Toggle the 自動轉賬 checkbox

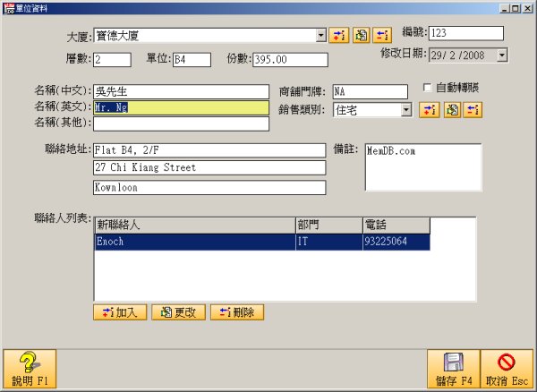(x=427, y=88)
